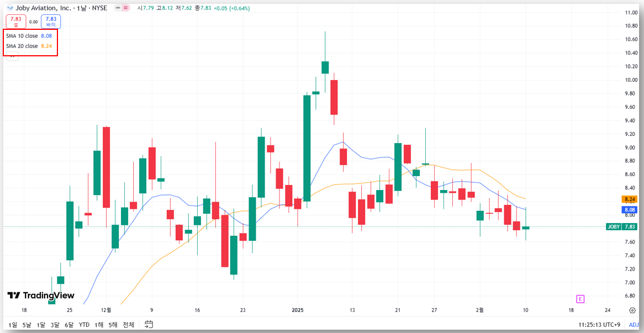Click the 9.00 price scale label
644x333 pixels.
[x=630, y=148]
